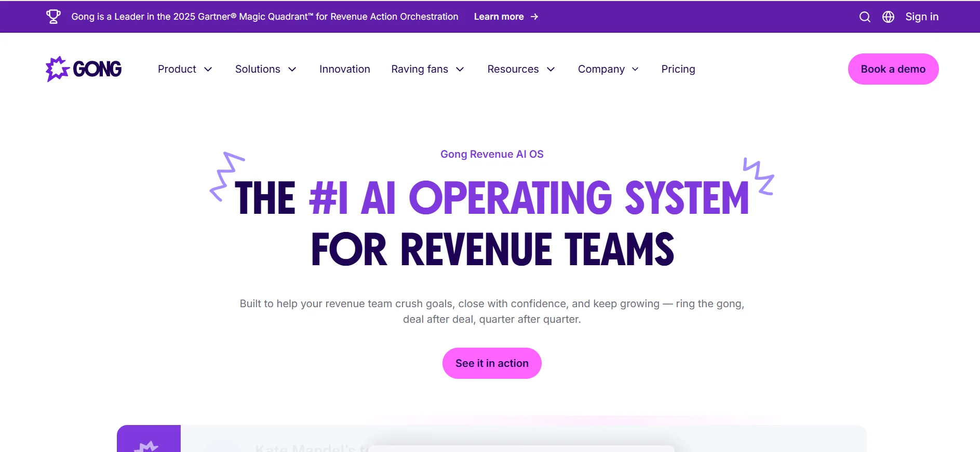
Task: Expand the Resources dropdown chevron
Action: point(551,70)
